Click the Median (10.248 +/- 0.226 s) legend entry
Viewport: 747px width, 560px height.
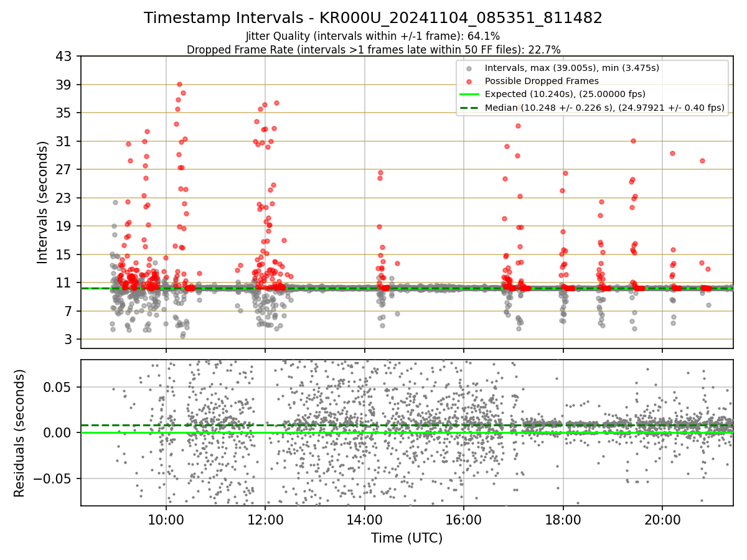tap(604, 108)
